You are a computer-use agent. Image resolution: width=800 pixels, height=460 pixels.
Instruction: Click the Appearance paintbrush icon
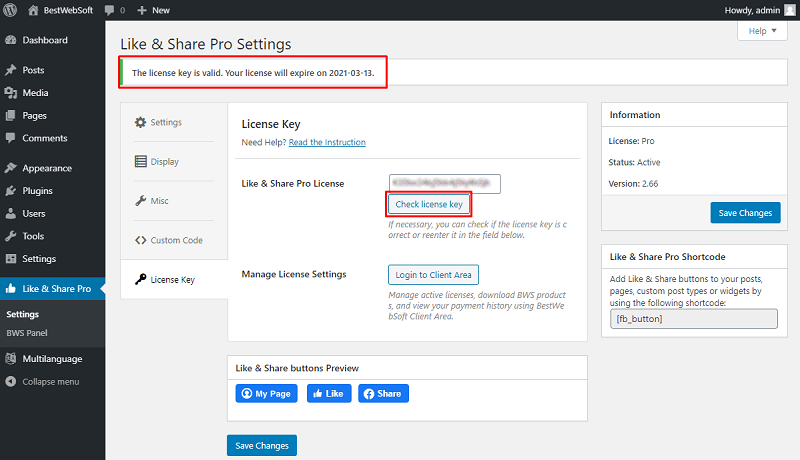point(11,168)
